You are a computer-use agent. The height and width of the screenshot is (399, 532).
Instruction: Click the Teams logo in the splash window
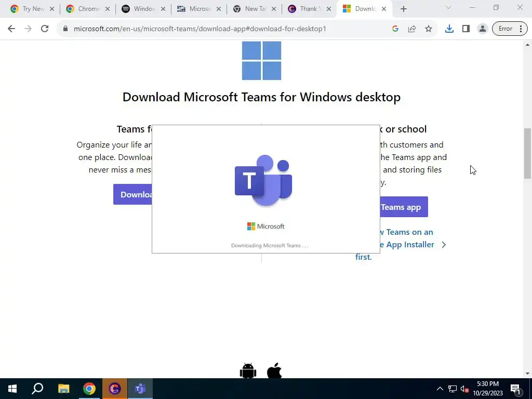(263, 180)
